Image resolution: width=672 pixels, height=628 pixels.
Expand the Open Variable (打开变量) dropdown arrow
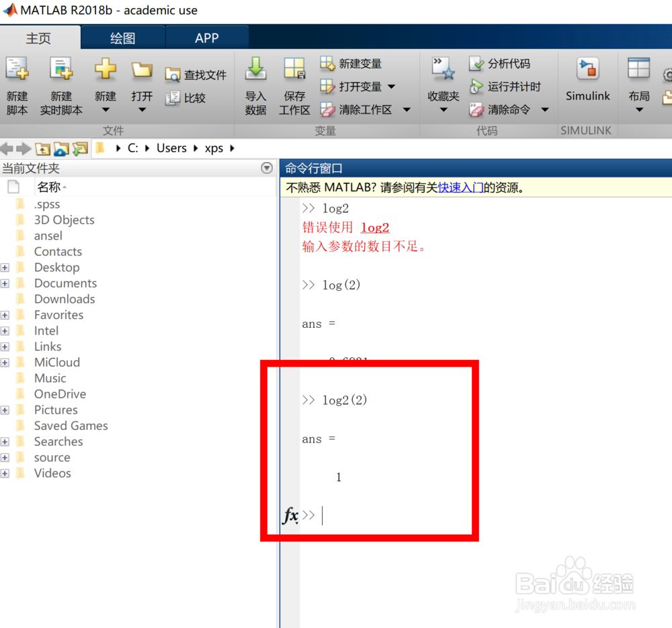click(x=392, y=87)
